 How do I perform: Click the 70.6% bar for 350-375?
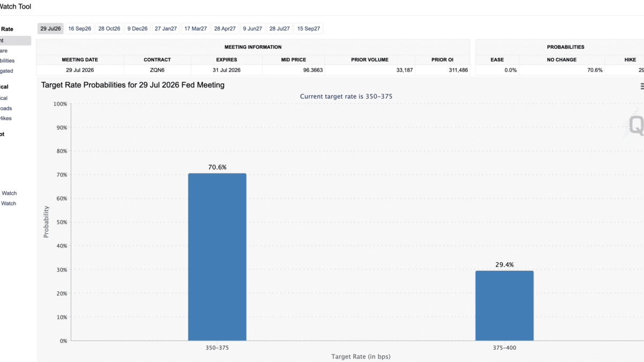[217, 257]
